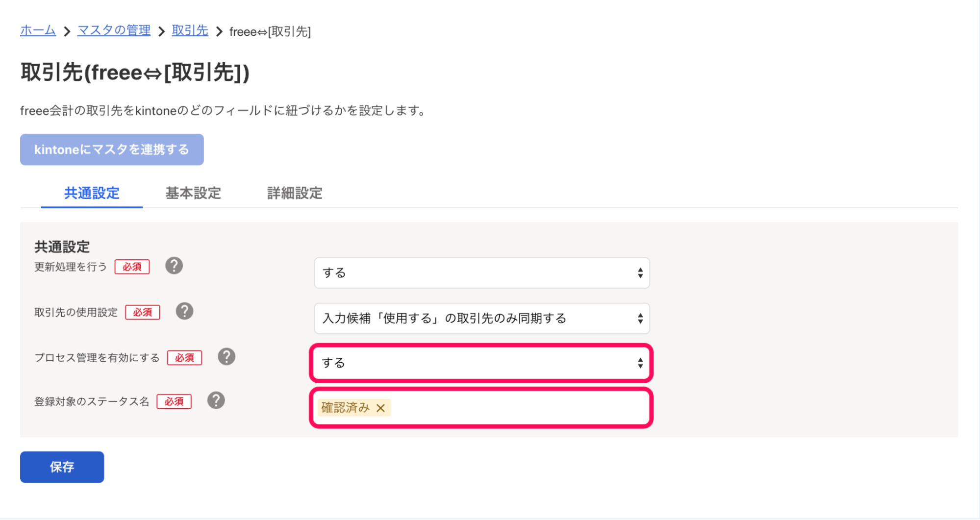Open the 更新処理を行う dropdown
The image size is (980, 520).
[480, 273]
